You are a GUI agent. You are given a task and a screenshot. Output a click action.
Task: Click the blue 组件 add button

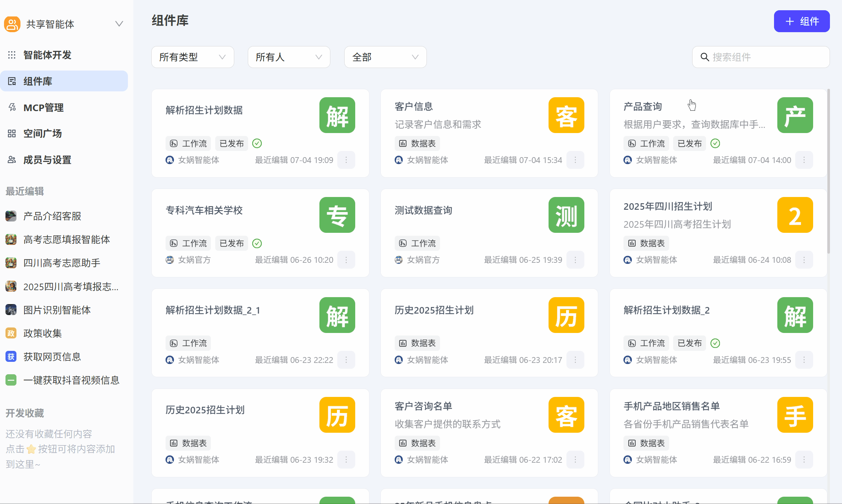801,21
